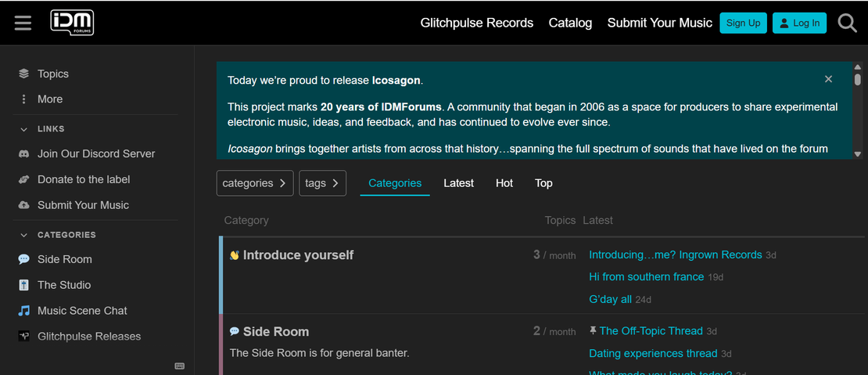Switch to the Latest tab
Screen dimensions: 868x375
pyautogui.click(x=458, y=183)
